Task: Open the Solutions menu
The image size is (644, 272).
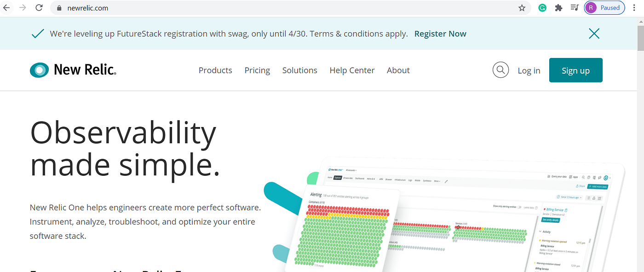Action: point(300,70)
